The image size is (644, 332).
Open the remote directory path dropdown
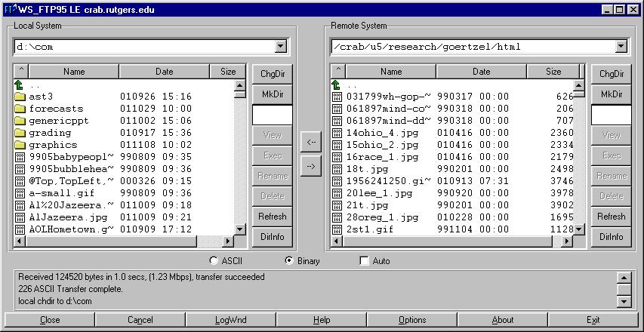coord(621,47)
